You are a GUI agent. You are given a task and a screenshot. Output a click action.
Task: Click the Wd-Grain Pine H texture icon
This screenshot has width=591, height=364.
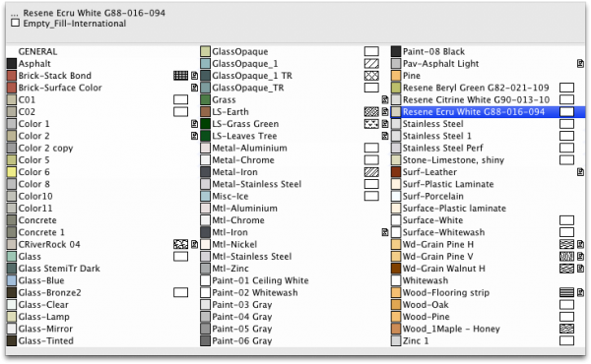(580, 244)
